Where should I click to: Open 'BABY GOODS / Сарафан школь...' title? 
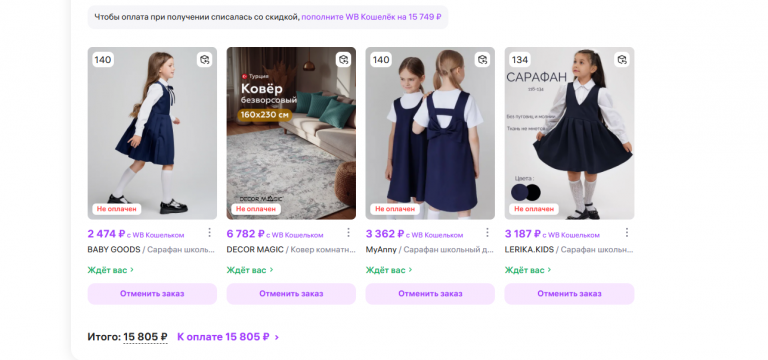point(151,249)
